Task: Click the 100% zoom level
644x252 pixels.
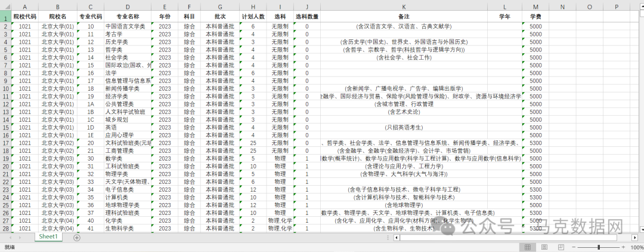Action: click(637, 247)
